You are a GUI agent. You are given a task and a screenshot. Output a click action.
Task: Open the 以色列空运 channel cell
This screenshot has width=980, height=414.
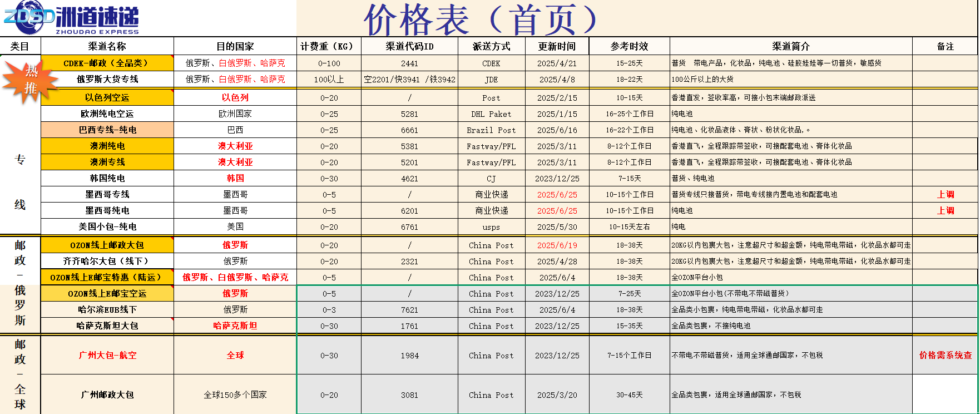click(x=107, y=97)
